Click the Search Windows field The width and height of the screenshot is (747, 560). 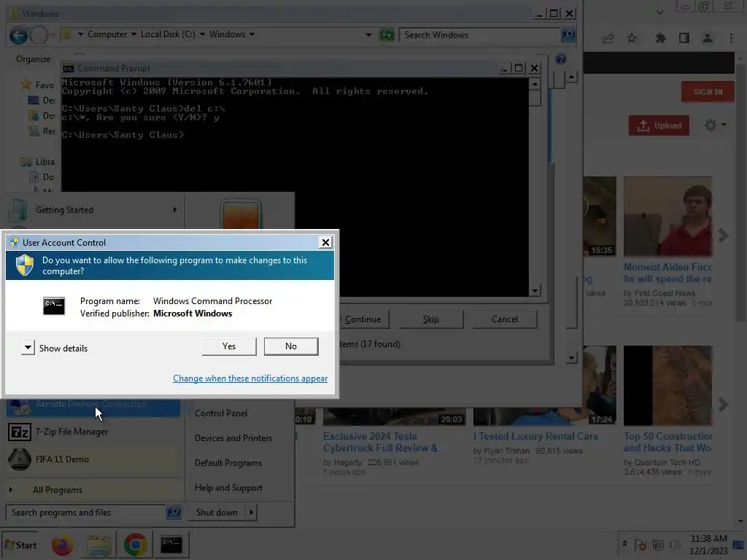coord(479,35)
